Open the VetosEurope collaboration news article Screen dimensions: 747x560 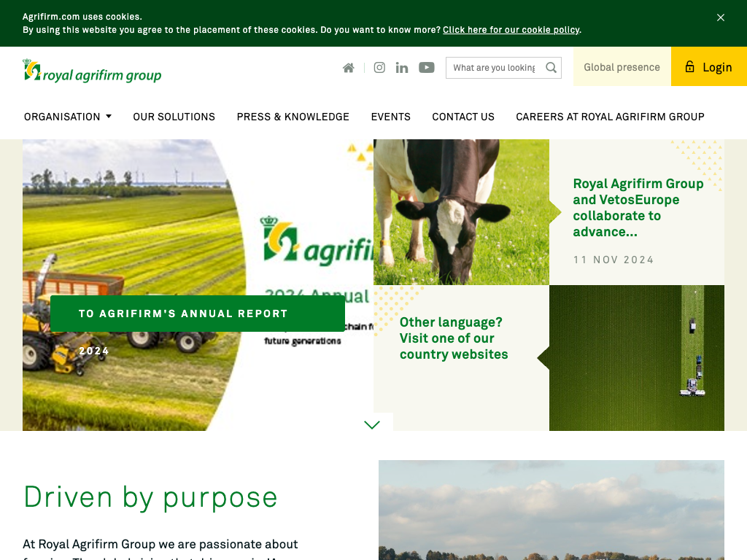tap(638, 208)
